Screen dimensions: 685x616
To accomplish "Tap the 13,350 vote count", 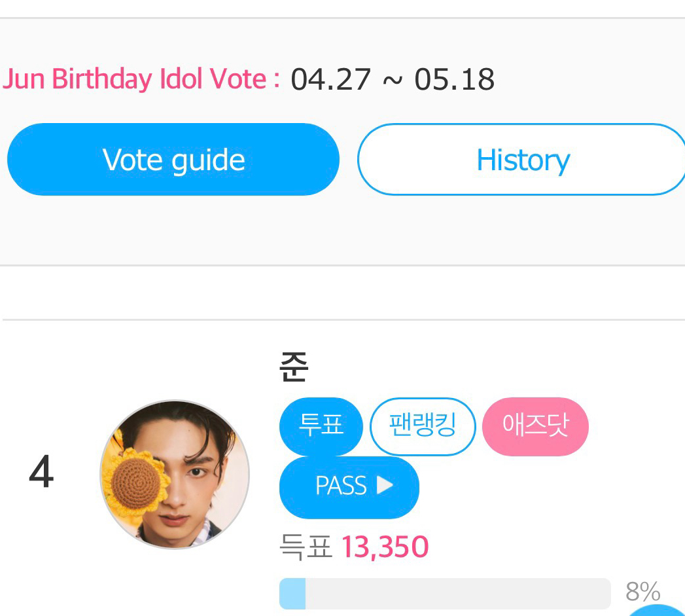I will click(385, 547).
